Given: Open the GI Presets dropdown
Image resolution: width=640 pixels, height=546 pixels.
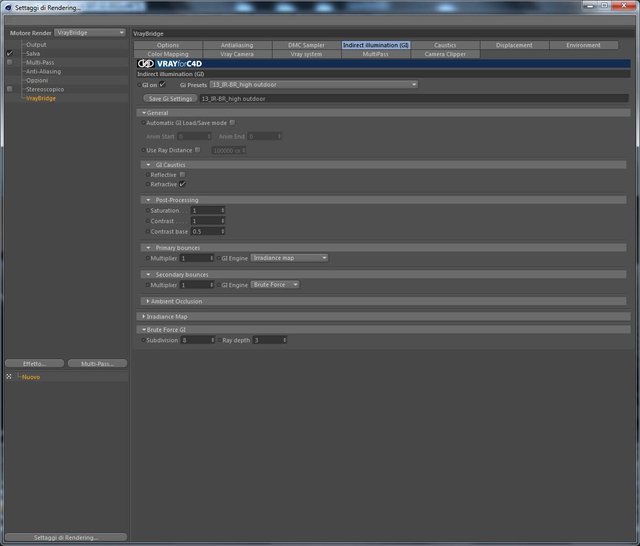Looking at the screenshot, I should click(313, 84).
